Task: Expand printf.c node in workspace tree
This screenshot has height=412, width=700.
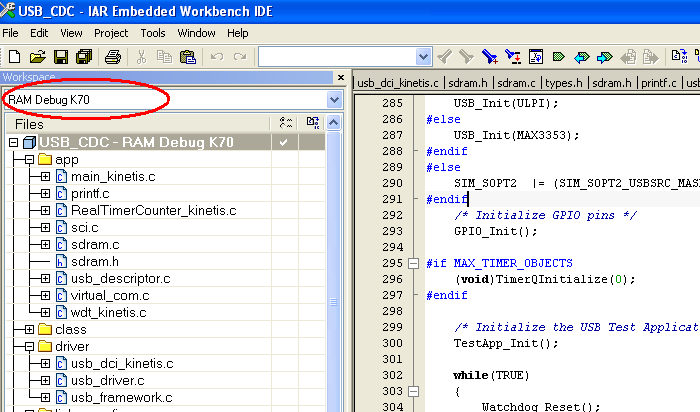Action: (46, 194)
